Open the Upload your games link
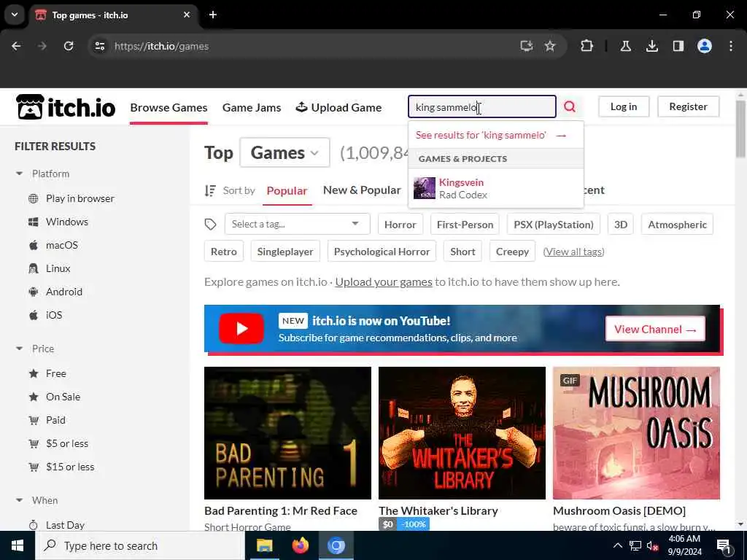 [x=384, y=282]
